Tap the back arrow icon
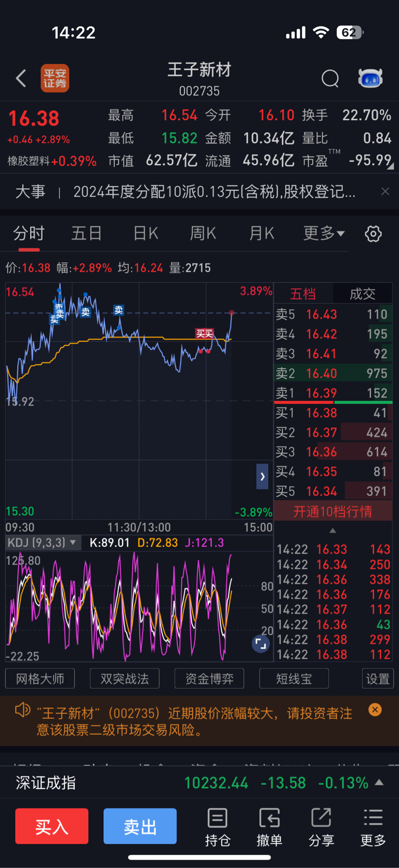 point(21,78)
